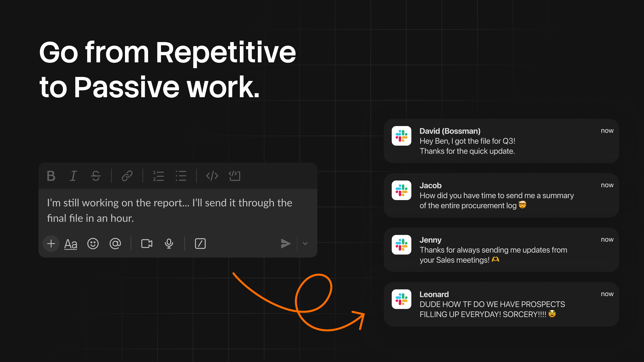
Task: Record an audio clip with microphone
Action: [x=169, y=244]
